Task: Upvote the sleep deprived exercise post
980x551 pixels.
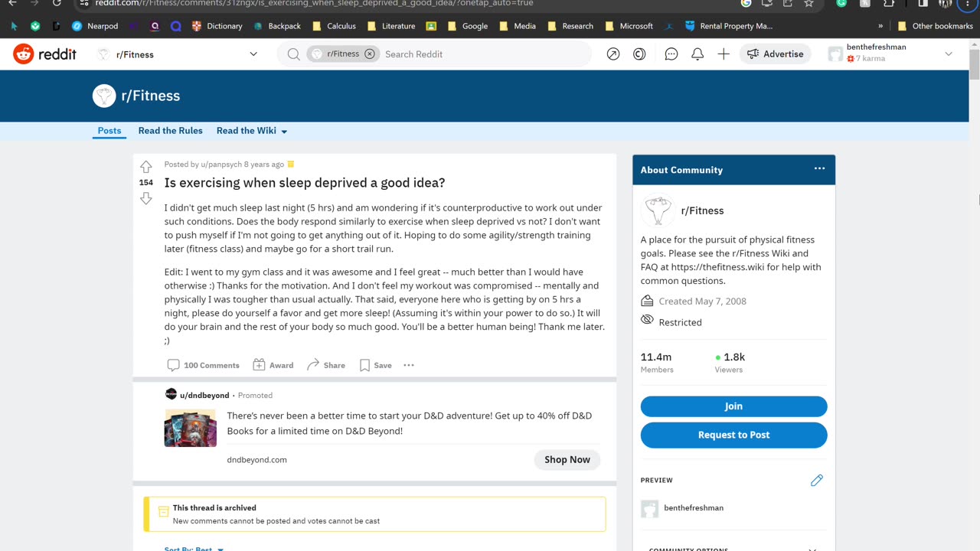Action: [x=145, y=167]
